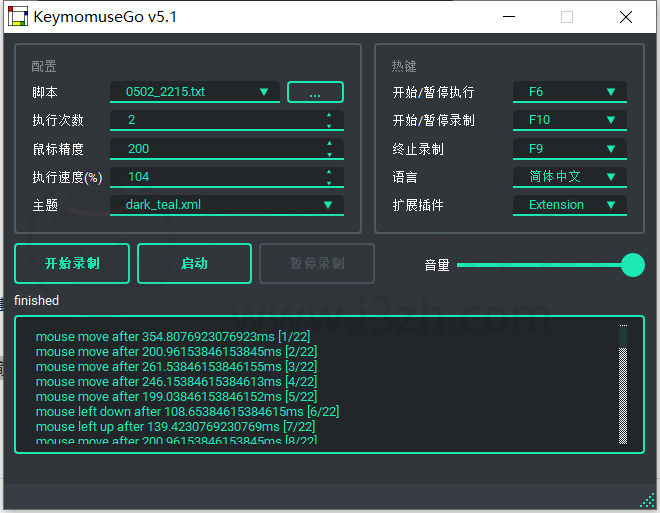
Task: Increase execution count with up arrow
Action: (x=329, y=114)
